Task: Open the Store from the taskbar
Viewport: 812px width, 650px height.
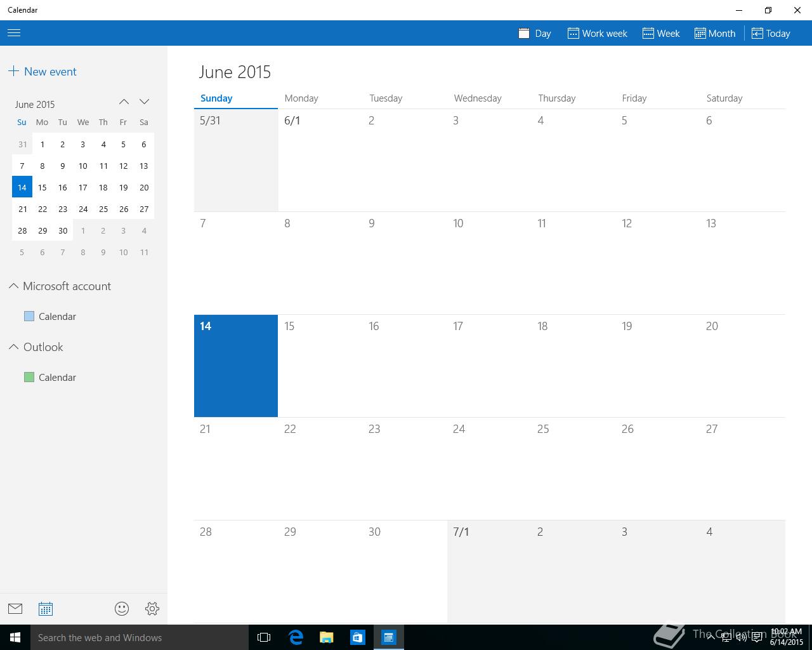Action: click(x=358, y=637)
